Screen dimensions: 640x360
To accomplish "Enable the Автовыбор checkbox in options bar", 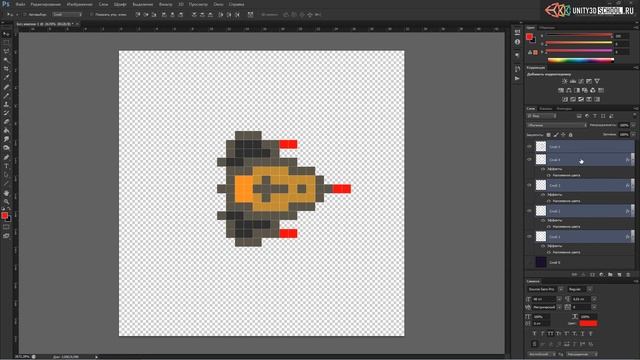I will (25, 15).
